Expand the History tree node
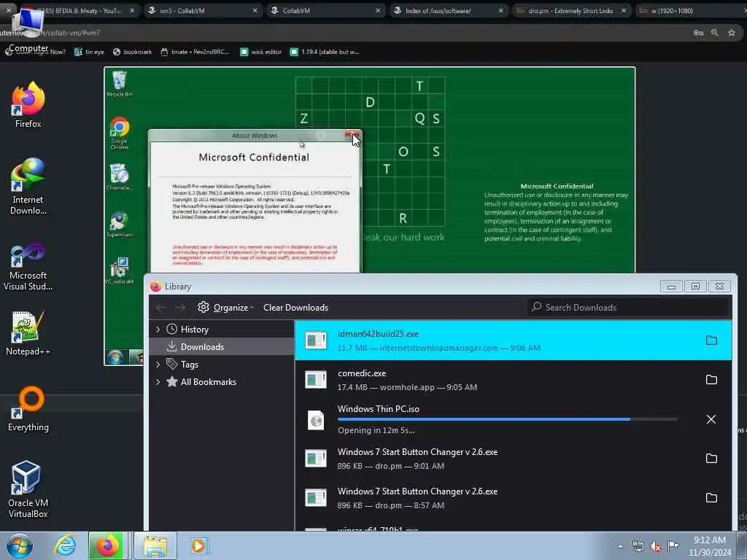This screenshot has width=747, height=560. pos(158,329)
